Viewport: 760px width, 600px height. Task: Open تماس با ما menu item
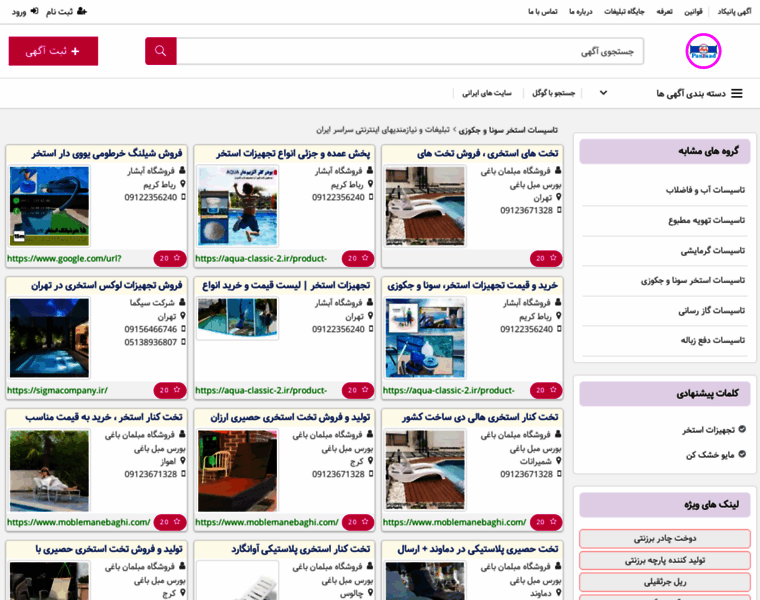tap(542, 12)
